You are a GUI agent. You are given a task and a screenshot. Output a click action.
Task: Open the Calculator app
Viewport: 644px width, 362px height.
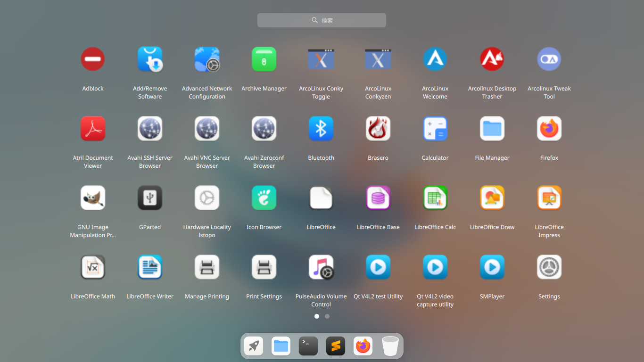pos(435,128)
